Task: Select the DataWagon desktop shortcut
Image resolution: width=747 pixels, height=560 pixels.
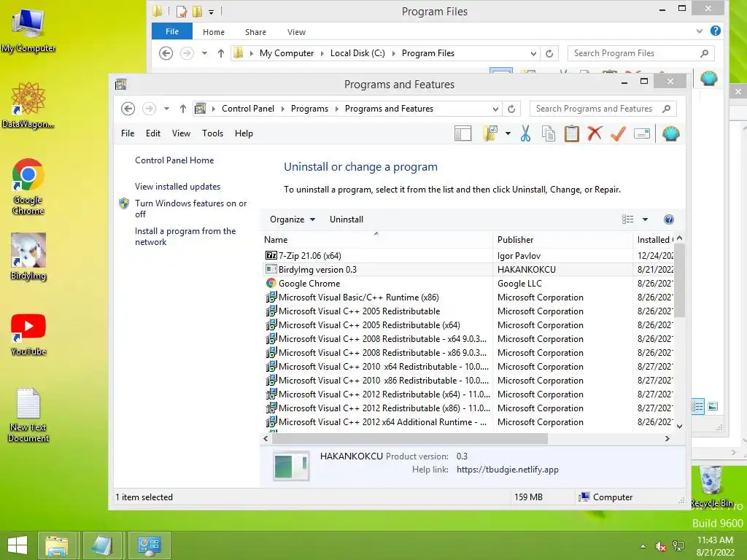Action: click(x=28, y=105)
